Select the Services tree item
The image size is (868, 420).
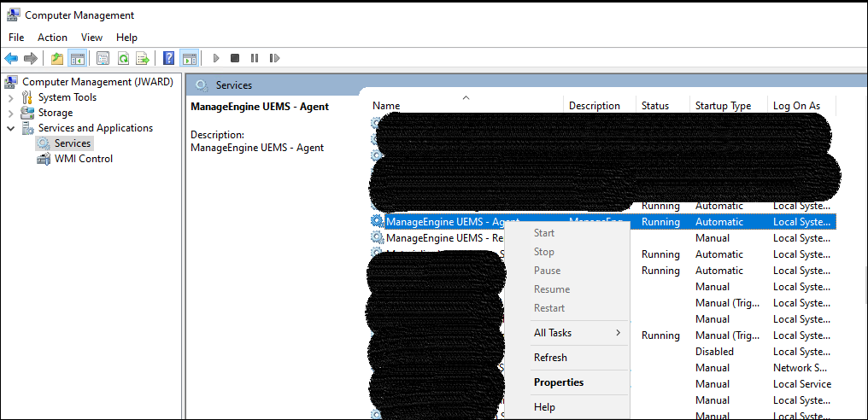[72, 143]
